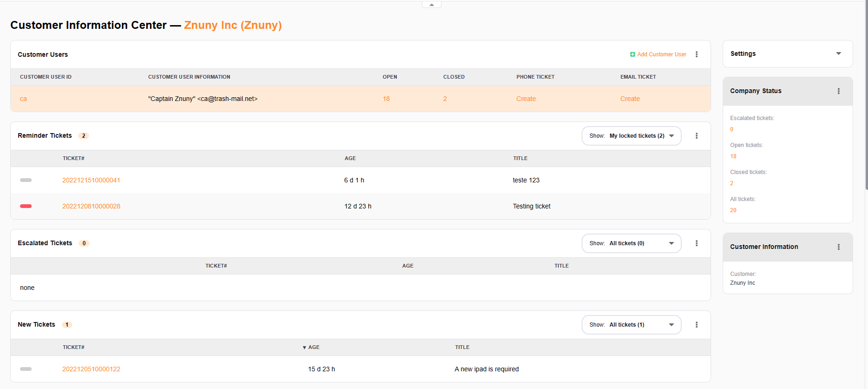Open Customer Information widget options menu
Screen dimensions: 868x389
[839, 247]
